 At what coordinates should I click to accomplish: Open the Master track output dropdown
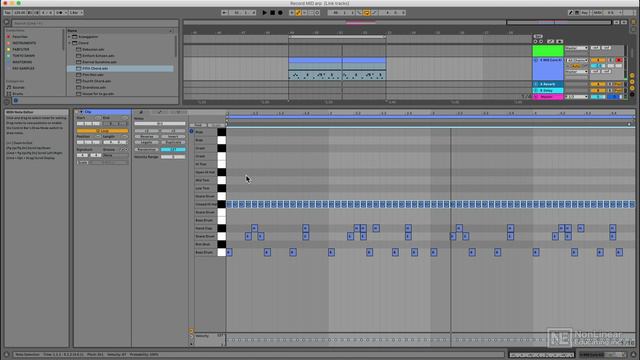point(576,97)
